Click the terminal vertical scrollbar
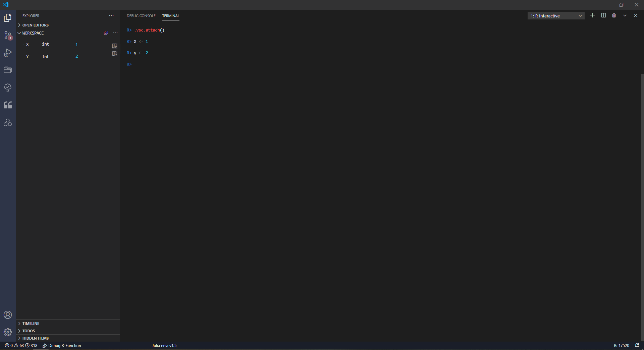Screen dimensions: 644x350 (x=642, y=207)
